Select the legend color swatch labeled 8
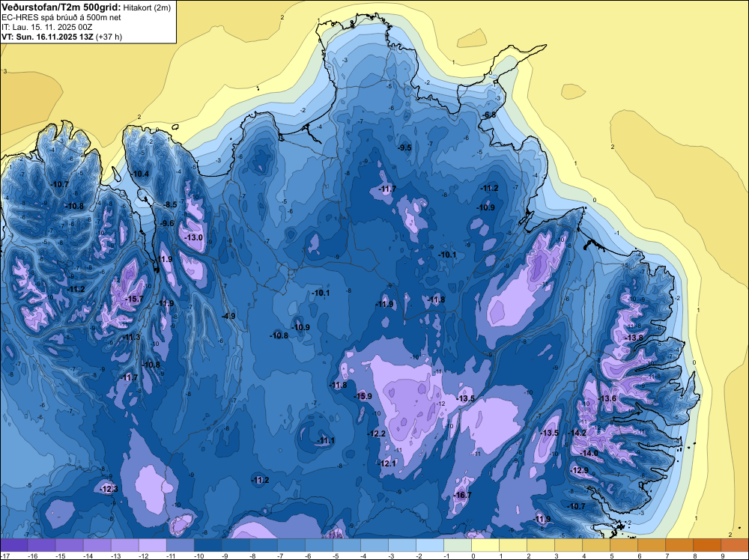Image resolution: width=749 pixels, height=560 pixels. pos(707,545)
